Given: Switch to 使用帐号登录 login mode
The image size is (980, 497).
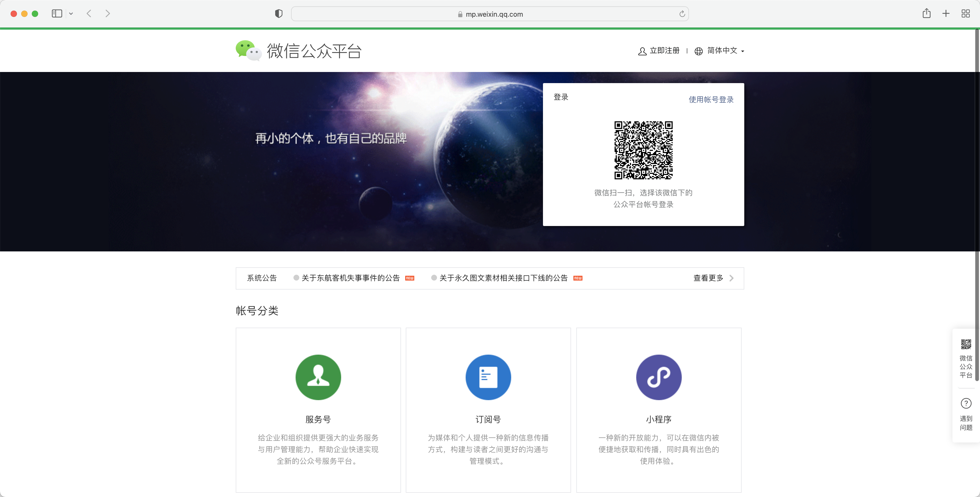Looking at the screenshot, I should point(711,100).
